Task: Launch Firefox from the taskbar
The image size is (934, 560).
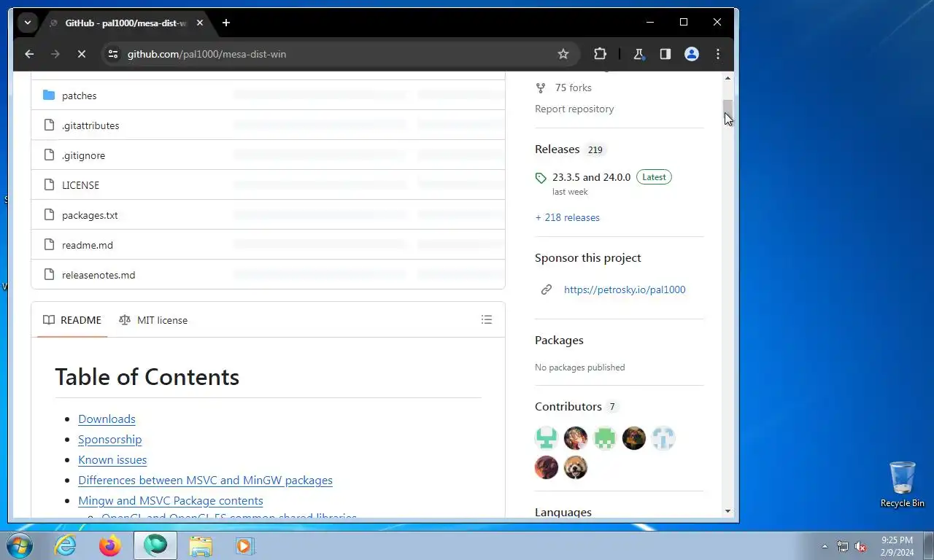Action: (x=110, y=545)
